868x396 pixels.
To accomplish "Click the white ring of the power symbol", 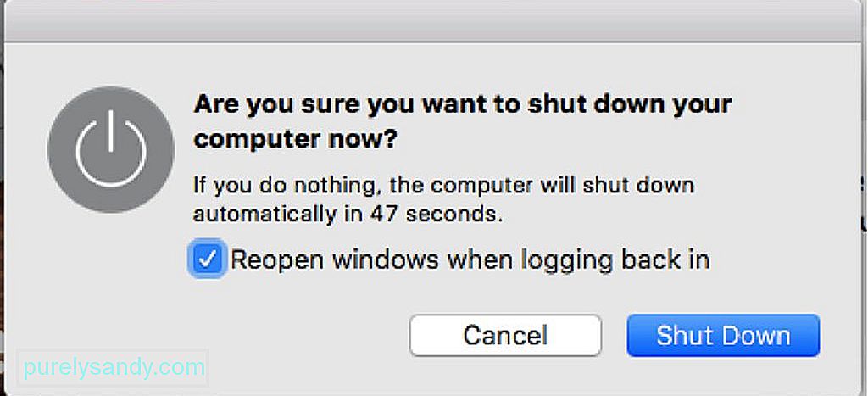I will [111, 154].
